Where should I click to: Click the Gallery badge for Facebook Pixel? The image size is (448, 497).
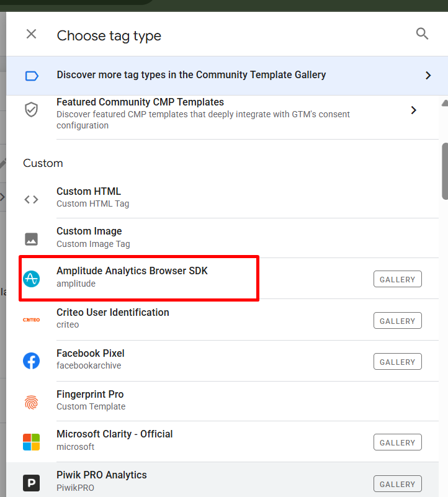397,362
